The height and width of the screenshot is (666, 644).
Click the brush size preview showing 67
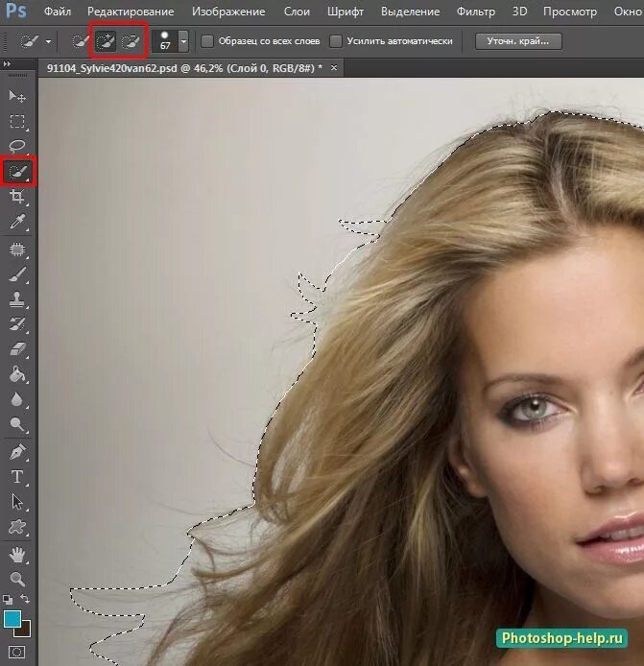165,41
